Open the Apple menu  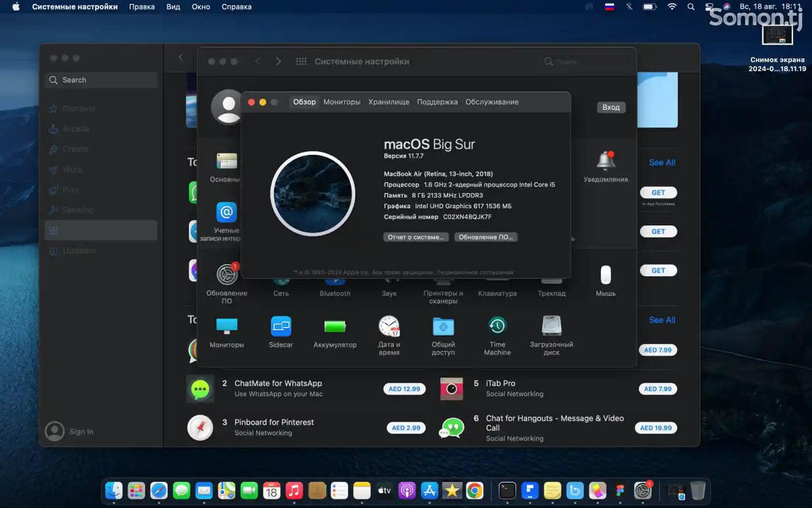16,7
